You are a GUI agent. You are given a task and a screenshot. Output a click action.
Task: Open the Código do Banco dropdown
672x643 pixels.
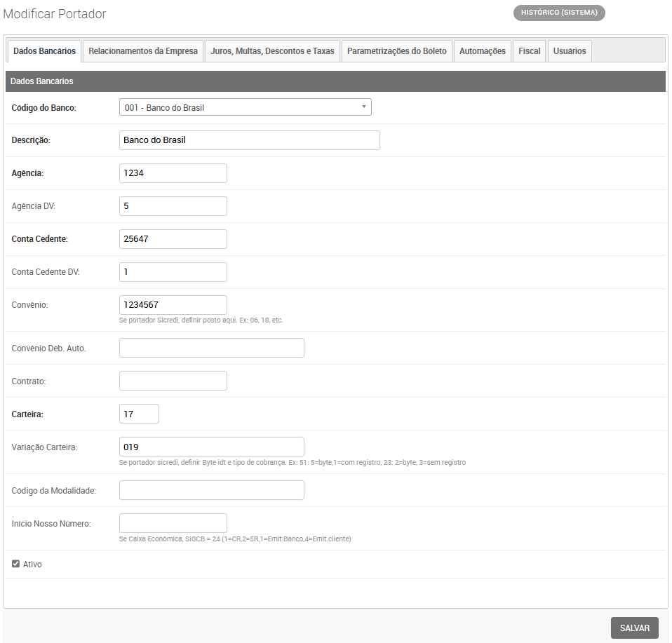(245, 107)
